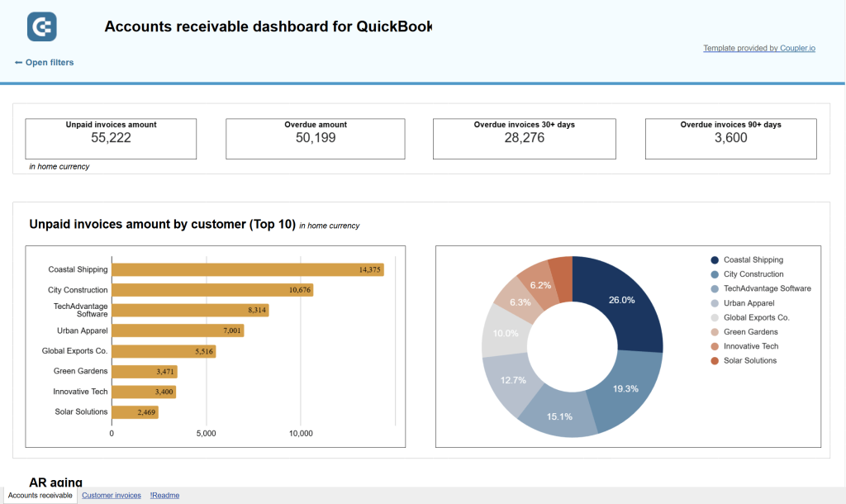Viewport: 846px width, 504px height.
Task: Open the filters panel
Action: click(x=50, y=62)
